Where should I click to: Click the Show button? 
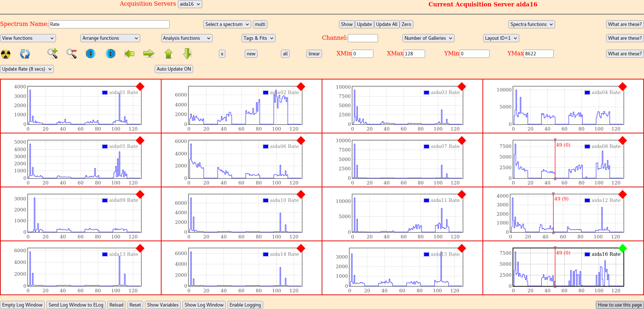click(x=347, y=24)
